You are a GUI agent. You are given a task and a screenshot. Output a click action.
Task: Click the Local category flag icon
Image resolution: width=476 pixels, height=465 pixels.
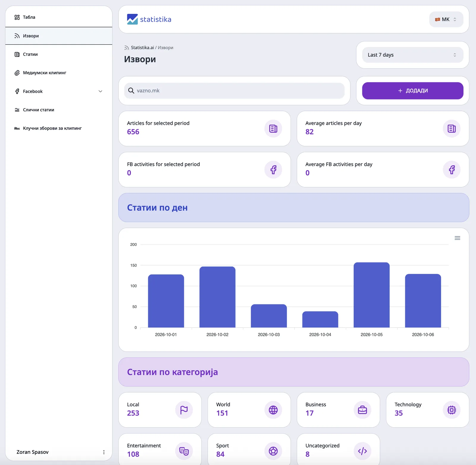(x=184, y=410)
